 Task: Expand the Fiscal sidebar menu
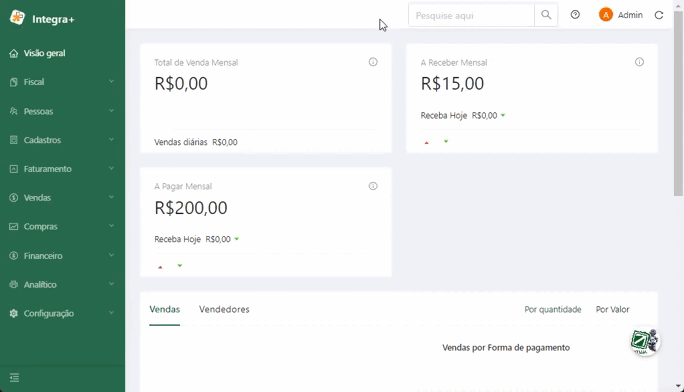click(62, 82)
